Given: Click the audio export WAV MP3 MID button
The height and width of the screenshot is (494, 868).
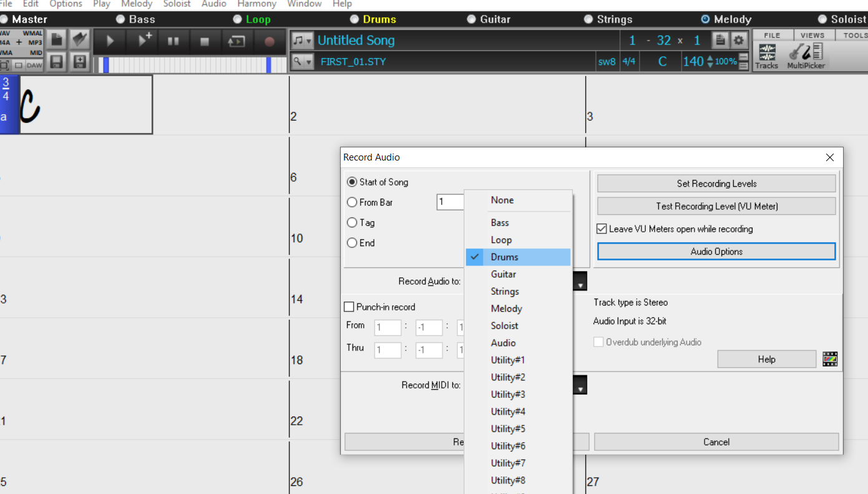Looking at the screenshot, I should point(22,43).
